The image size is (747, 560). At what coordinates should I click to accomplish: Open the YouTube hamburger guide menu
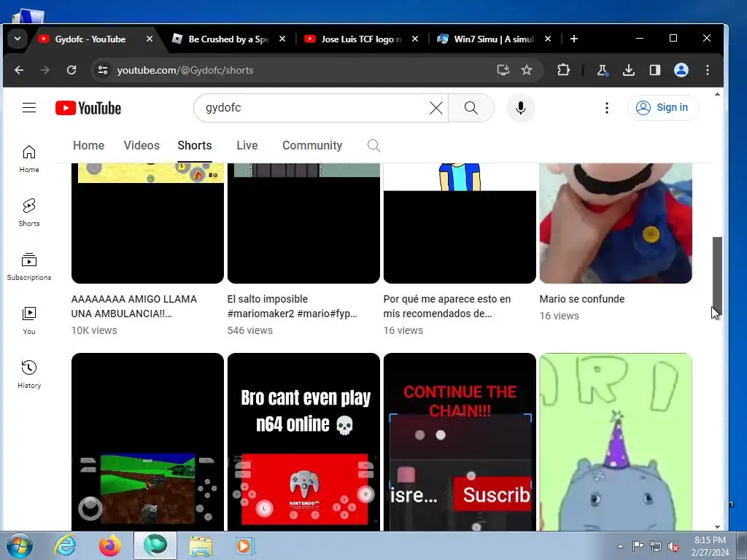[x=29, y=108]
